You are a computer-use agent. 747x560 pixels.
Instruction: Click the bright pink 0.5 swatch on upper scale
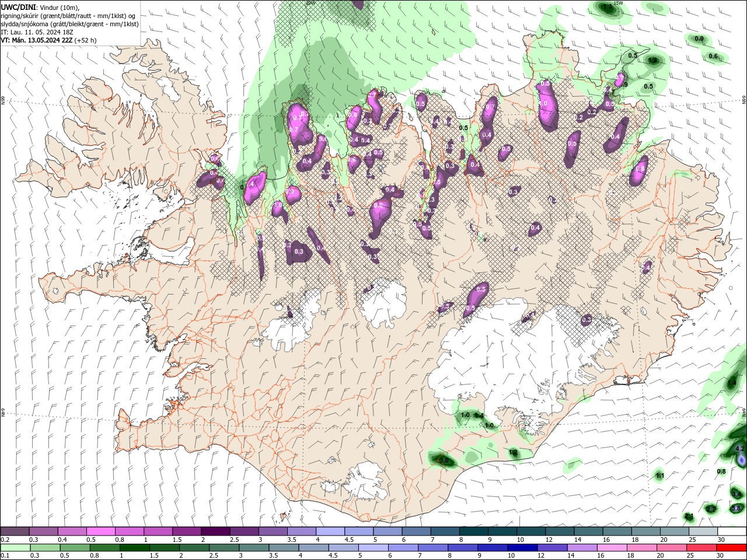100,531
